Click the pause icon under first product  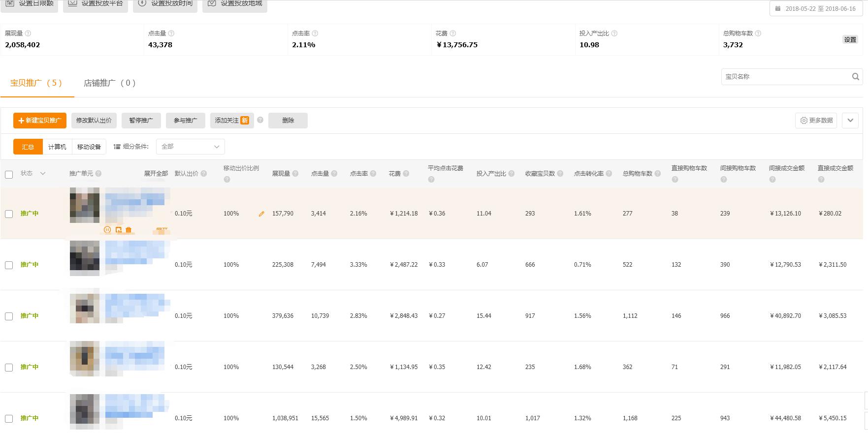pos(107,230)
